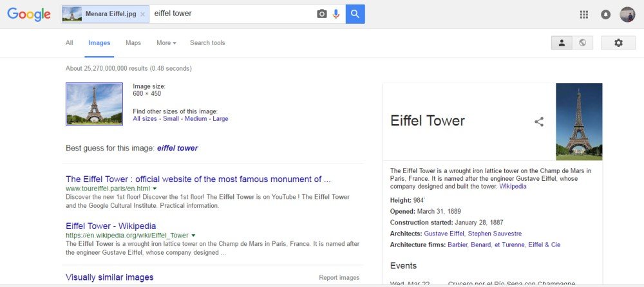Open the Google apps grid icon
This screenshot has width=644, height=287.
[583, 14]
